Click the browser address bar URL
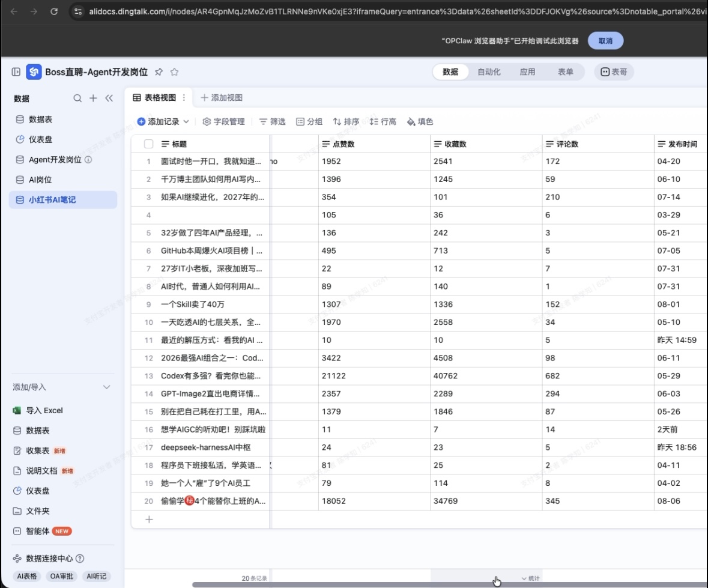The width and height of the screenshot is (708, 588). 398,11
